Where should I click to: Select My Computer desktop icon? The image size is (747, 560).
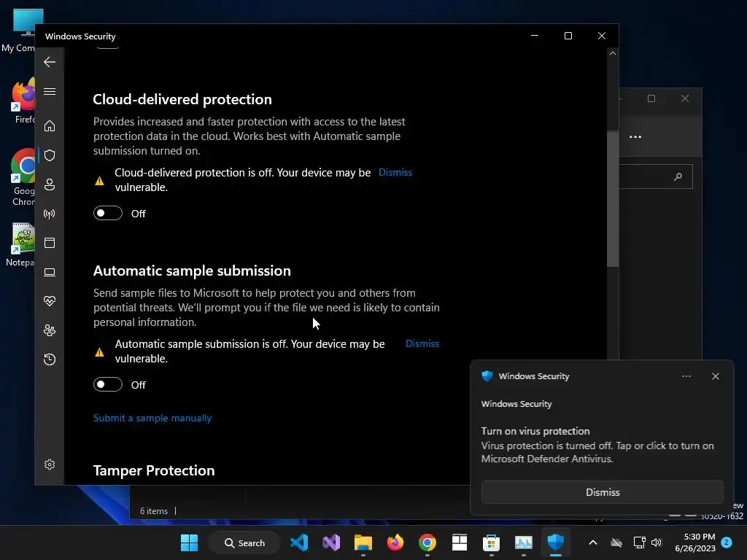[x=19, y=31]
